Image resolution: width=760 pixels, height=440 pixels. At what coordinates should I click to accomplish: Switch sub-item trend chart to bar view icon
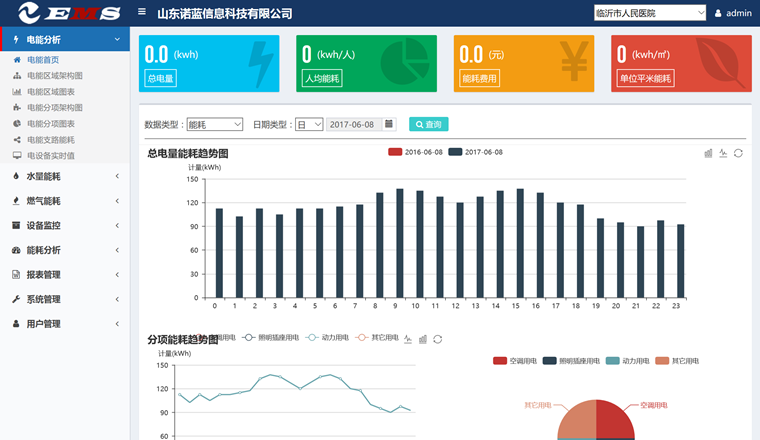coord(423,339)
